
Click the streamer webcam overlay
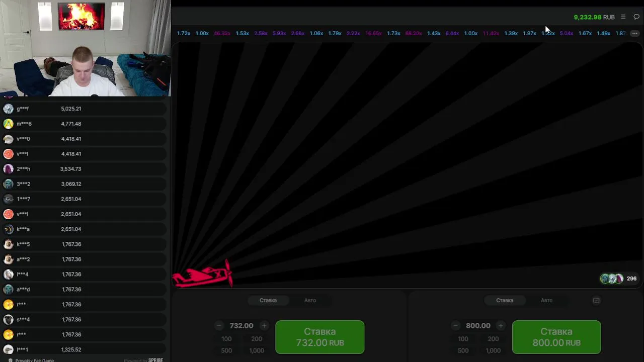pyautogui.click(x=86, y=48)
